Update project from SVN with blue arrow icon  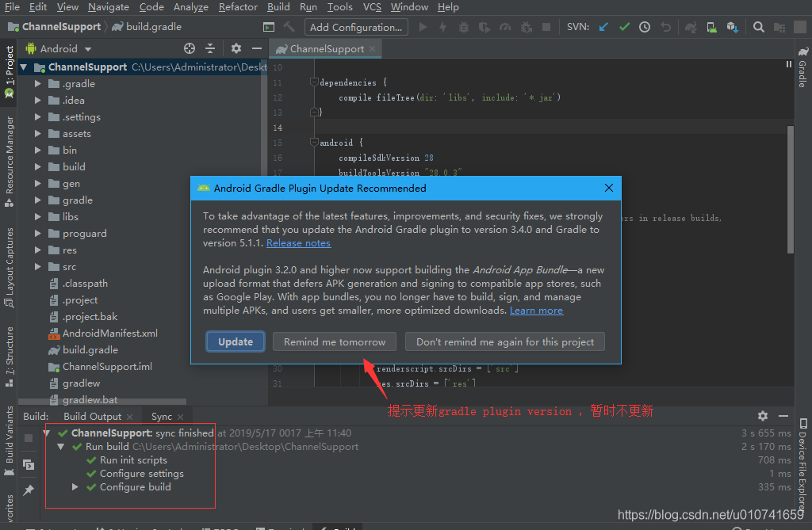604,26
